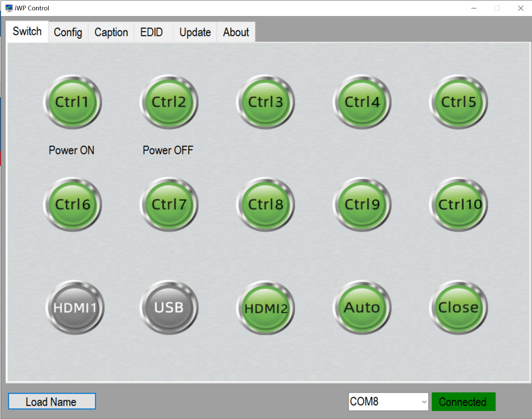Image resolution: width=532 pixels, height=419 pixels.
Task: Trigger the Ctrl5 control button
Action: 458,102
